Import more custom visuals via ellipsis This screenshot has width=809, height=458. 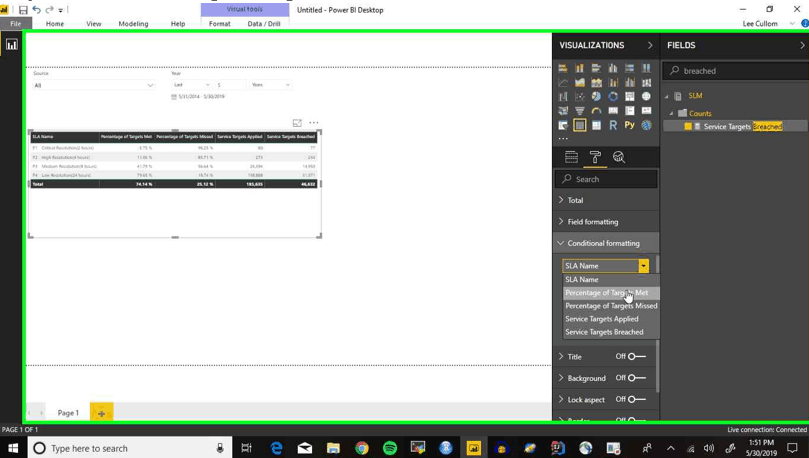[563, 138]
